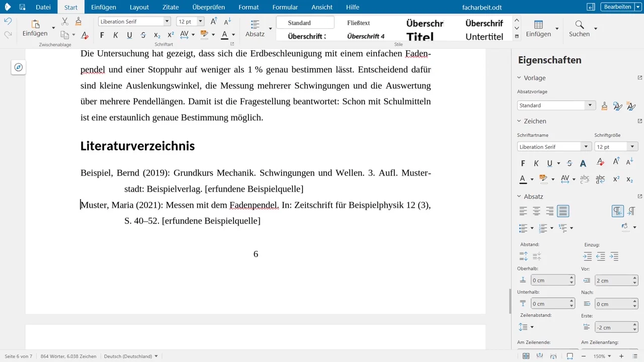Apply superscript from the ribbon

171,35
